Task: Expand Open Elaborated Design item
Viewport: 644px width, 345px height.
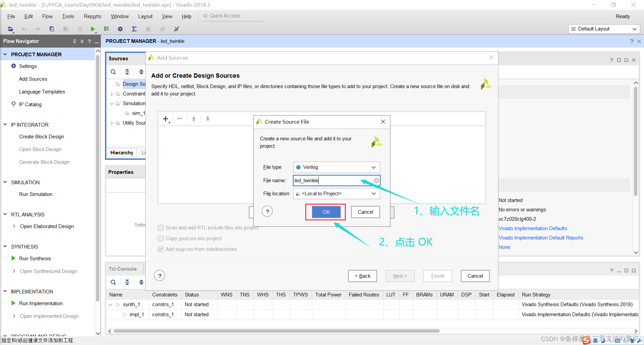Action: click(x=14, y=226)
